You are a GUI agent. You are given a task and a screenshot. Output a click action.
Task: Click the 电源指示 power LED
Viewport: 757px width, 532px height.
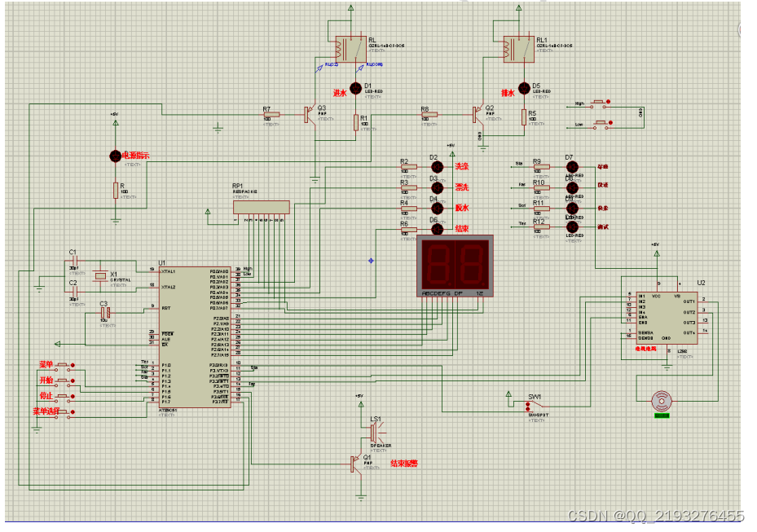pyautogui.click(x=115, y=156)
